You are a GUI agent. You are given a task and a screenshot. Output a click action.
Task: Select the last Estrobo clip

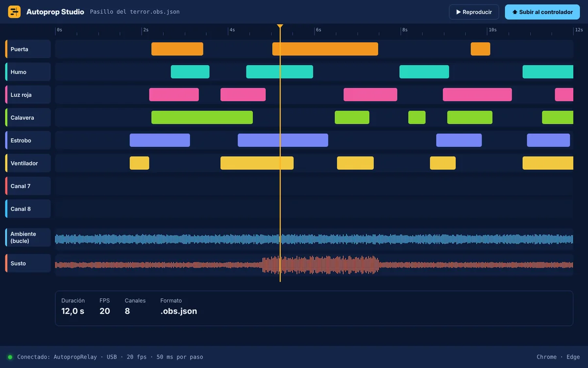pyautogui.click(x=549, y=140)
